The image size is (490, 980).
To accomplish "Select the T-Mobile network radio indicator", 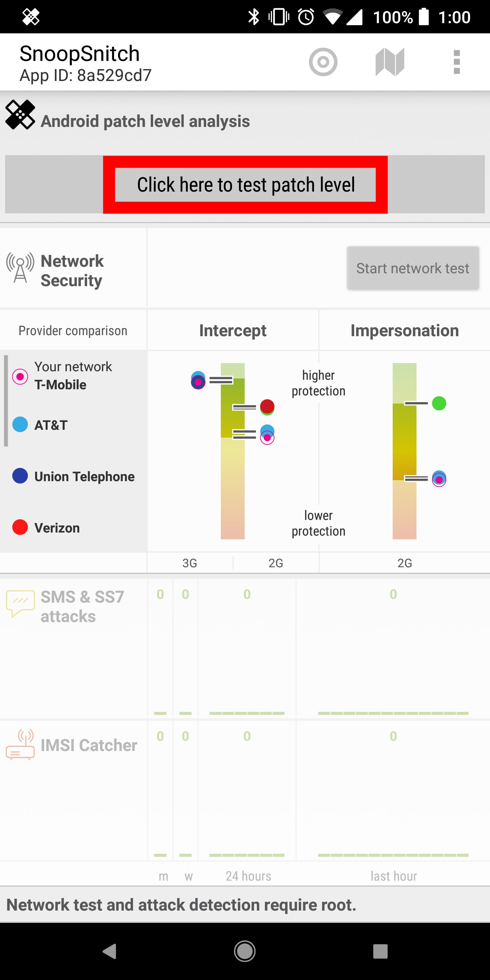I will click(19, 377).
